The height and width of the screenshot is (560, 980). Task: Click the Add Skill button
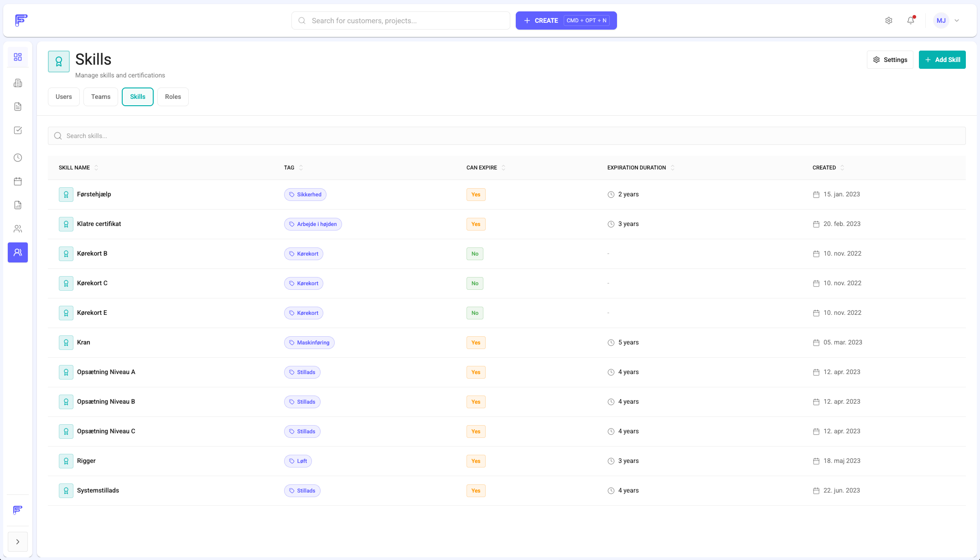point(942,60)
